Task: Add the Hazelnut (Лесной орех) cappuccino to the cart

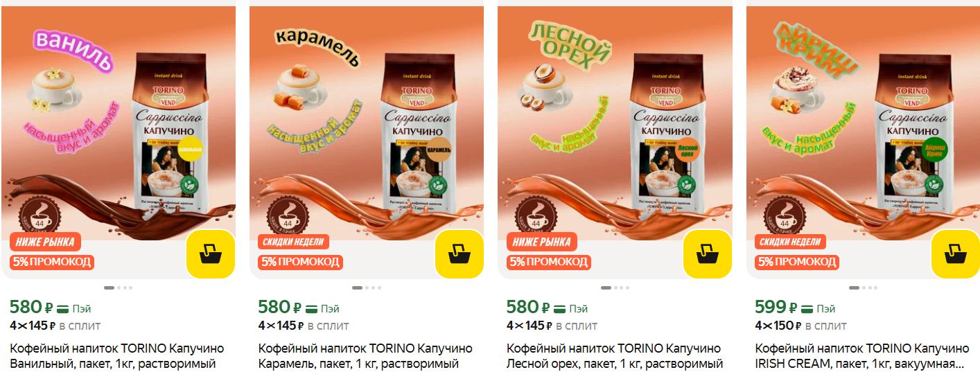Action: (707, 254)
